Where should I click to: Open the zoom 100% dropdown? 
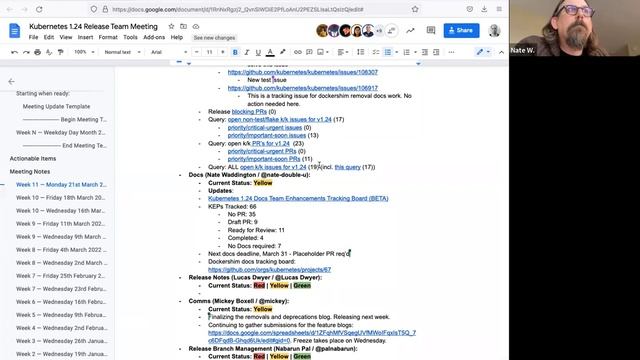pyautogui.click(x=84, y=52)
